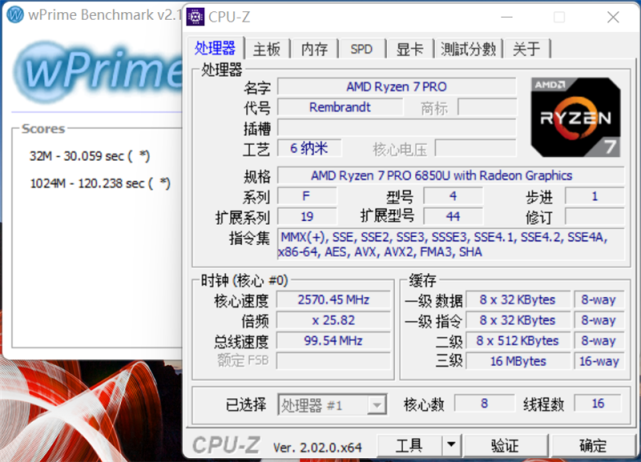Click the 线程数 value 16

598,404
